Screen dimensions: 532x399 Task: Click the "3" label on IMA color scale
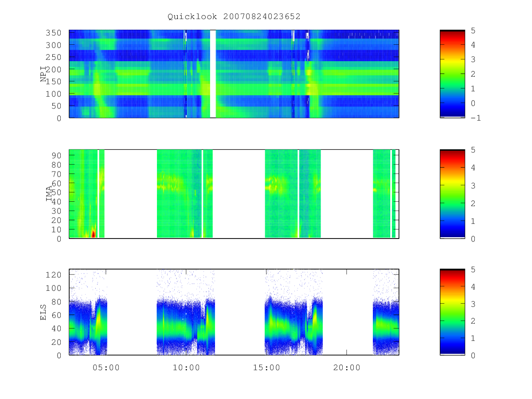click(x=473, y=185)
